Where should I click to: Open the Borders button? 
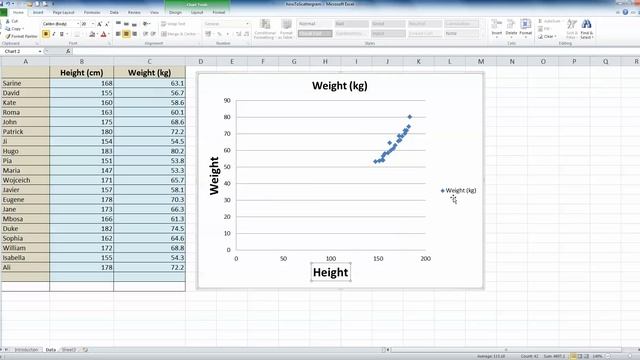(77, 34)
